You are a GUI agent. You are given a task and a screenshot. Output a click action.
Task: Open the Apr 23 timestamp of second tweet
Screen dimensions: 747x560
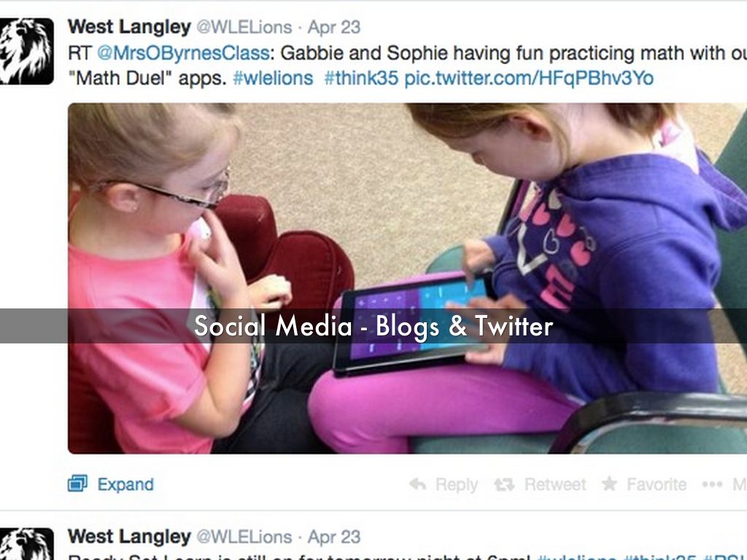pos(334,537)
